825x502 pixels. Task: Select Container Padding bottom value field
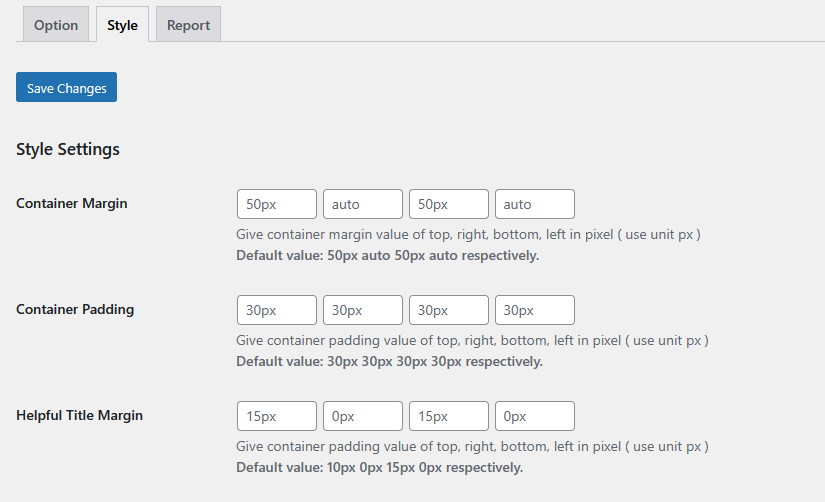[449, 310]
